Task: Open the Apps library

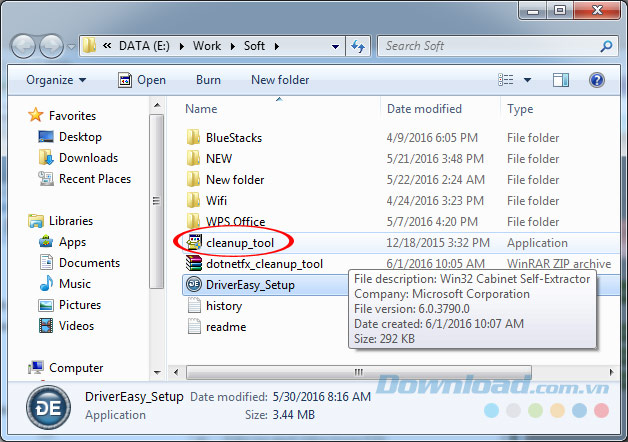Action: pos(62,242)
